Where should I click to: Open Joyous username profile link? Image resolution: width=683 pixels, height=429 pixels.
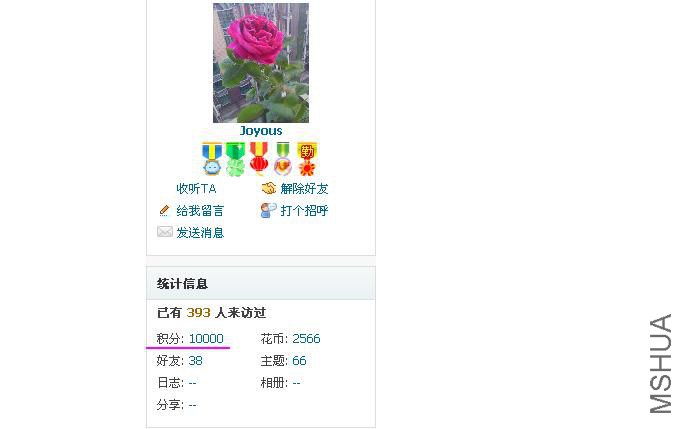(x=260, y=131)
